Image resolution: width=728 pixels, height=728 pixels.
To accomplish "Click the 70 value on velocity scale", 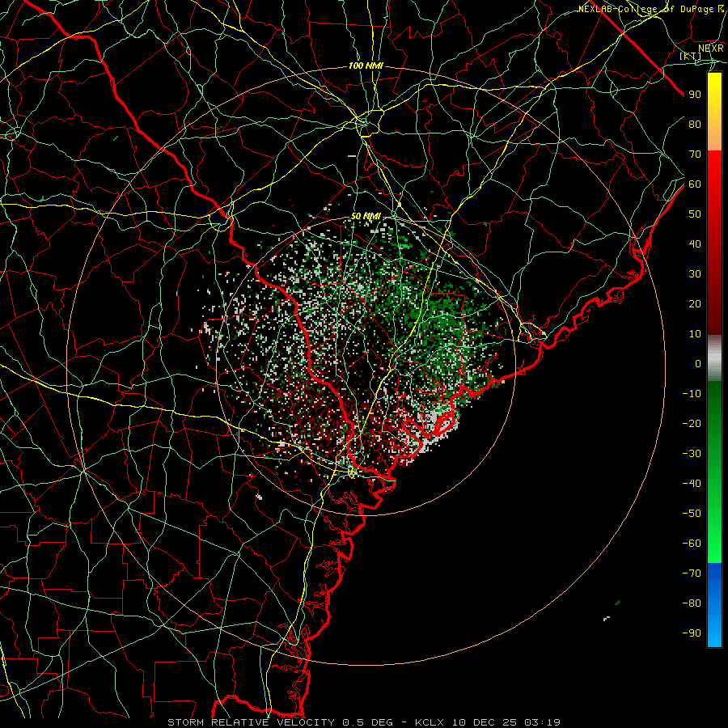I will 695,154.
